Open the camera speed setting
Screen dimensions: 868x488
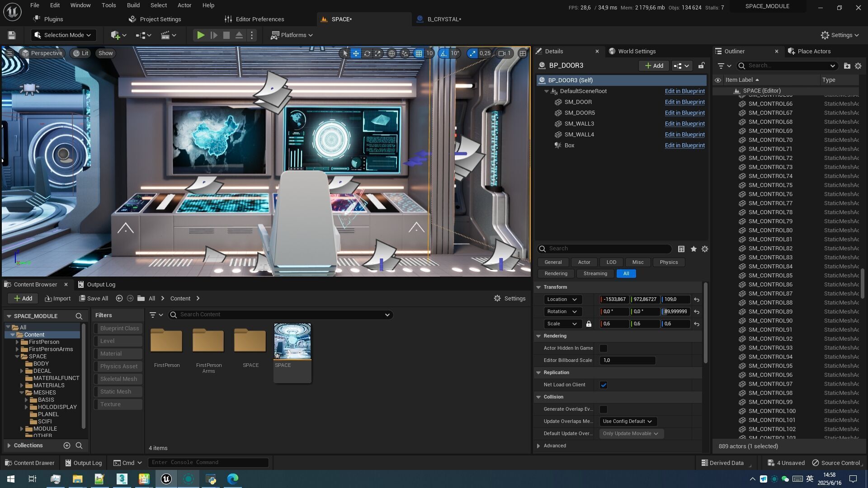coord(505,53)
